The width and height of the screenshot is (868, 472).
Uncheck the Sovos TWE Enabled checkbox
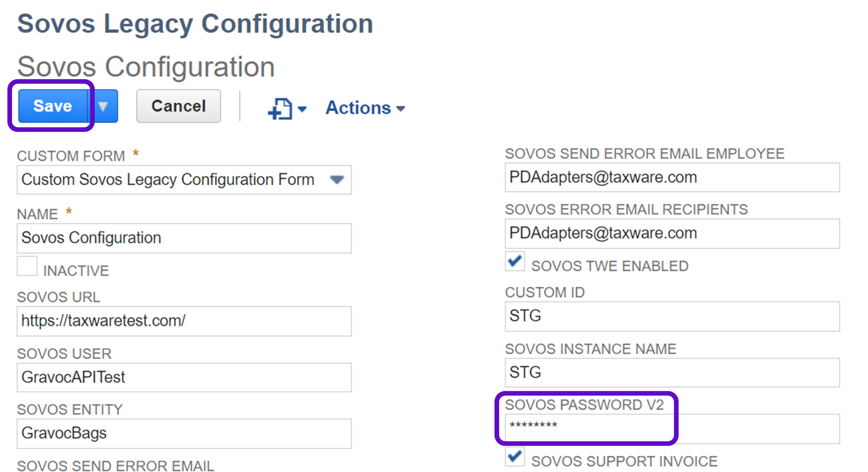515,261
